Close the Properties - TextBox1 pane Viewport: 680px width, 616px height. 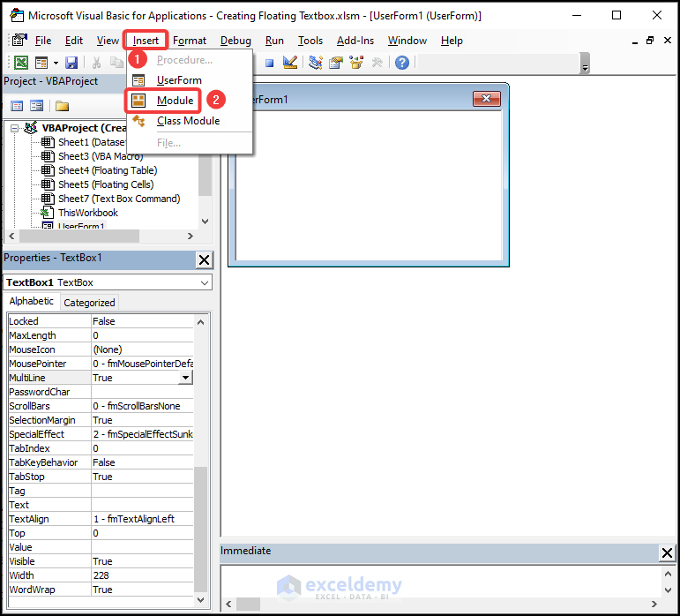pos(204,259)
